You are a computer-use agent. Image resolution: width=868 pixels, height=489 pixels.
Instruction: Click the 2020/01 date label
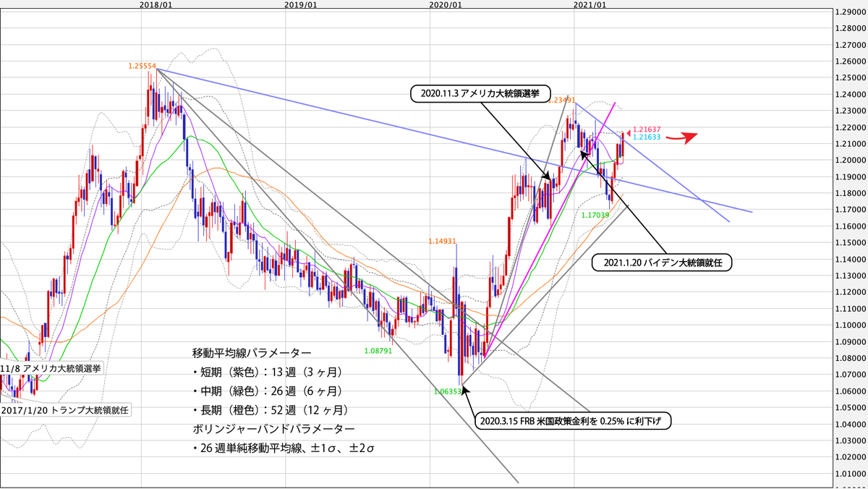[445, 4]
